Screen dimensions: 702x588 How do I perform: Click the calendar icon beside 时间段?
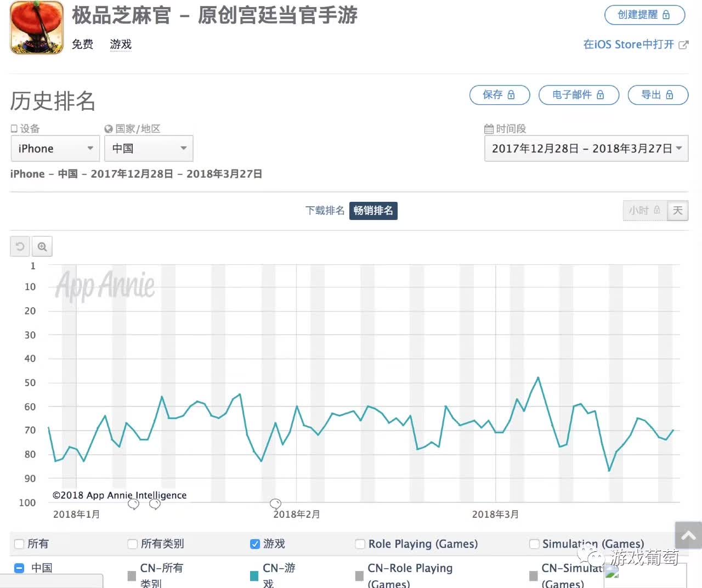[489, 129]
